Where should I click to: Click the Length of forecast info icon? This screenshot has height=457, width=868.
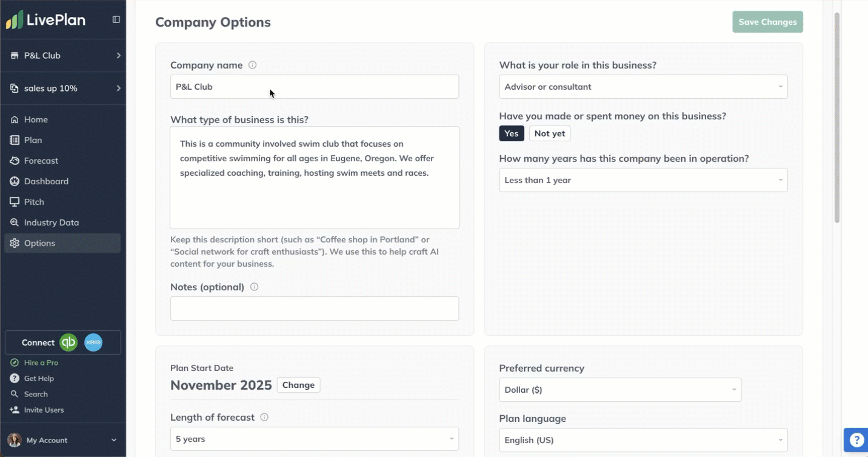click(264, 417)
